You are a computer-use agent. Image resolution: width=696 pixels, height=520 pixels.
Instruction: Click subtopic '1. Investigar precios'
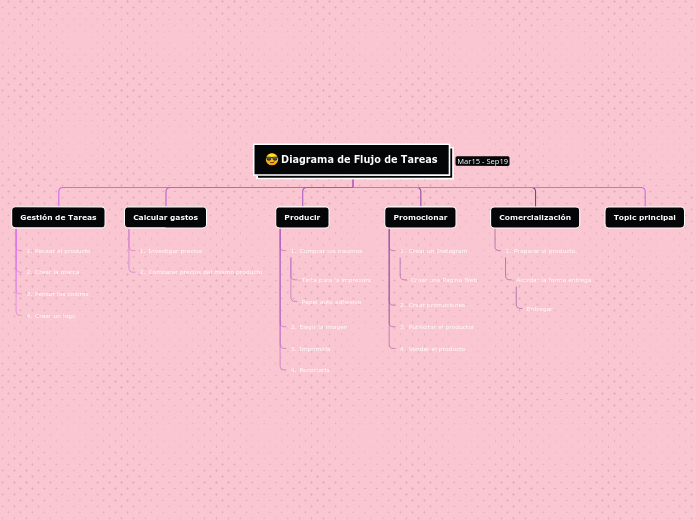coord(170,251)
